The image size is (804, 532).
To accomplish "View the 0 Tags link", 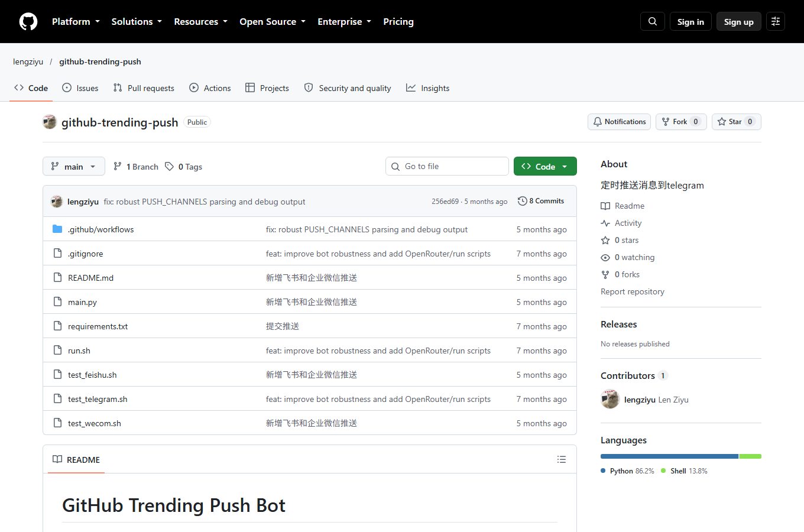I will pos(184,167).
